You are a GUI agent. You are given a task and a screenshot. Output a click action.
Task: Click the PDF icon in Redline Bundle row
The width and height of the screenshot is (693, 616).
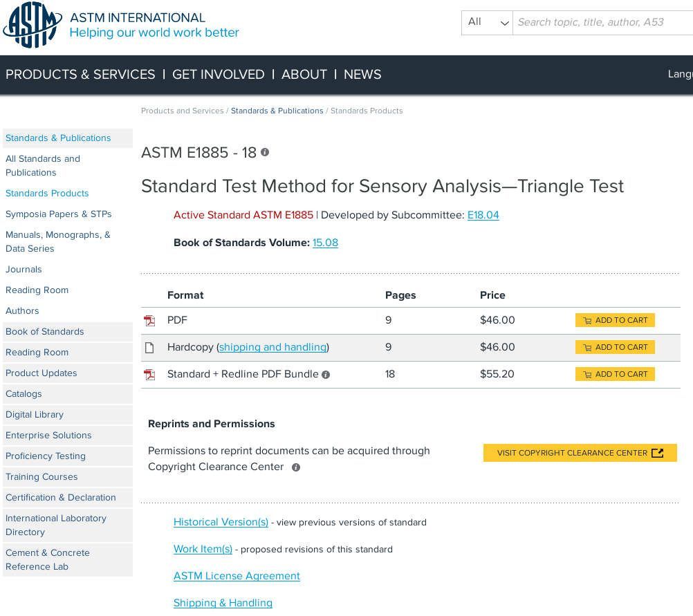pos(149,375)
